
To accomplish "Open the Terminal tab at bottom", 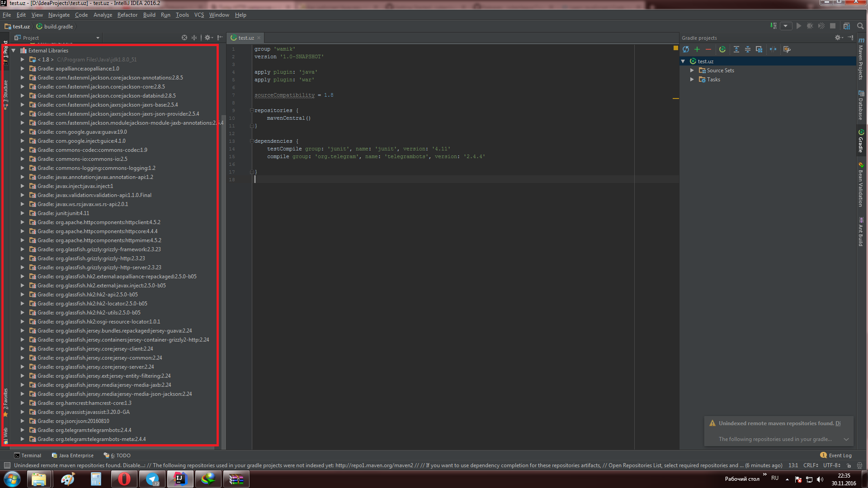I will 28,455.
